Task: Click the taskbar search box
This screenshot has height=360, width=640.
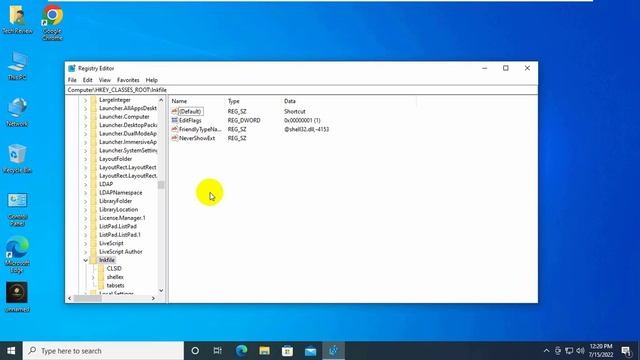Action: click(103, 351)
